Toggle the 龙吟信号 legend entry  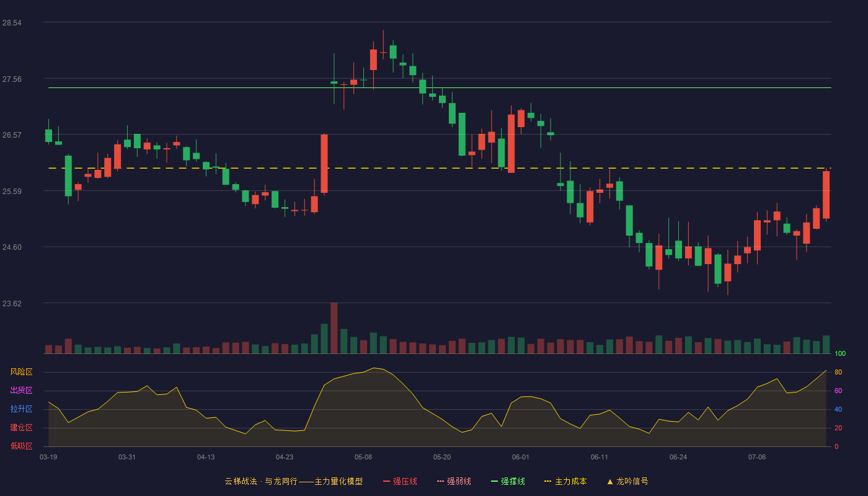pyautogui.click(x=627, y=481)
